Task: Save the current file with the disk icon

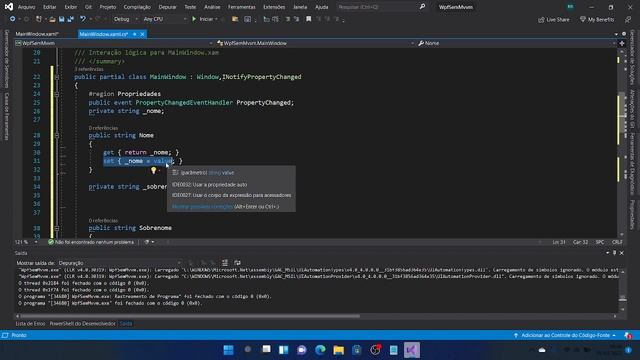Action: coord(62,19)
